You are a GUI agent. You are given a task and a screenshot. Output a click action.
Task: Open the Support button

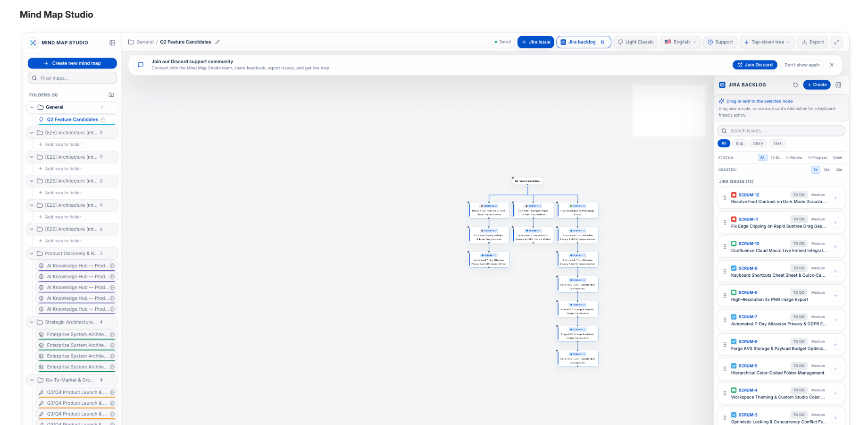coord(720,42)
